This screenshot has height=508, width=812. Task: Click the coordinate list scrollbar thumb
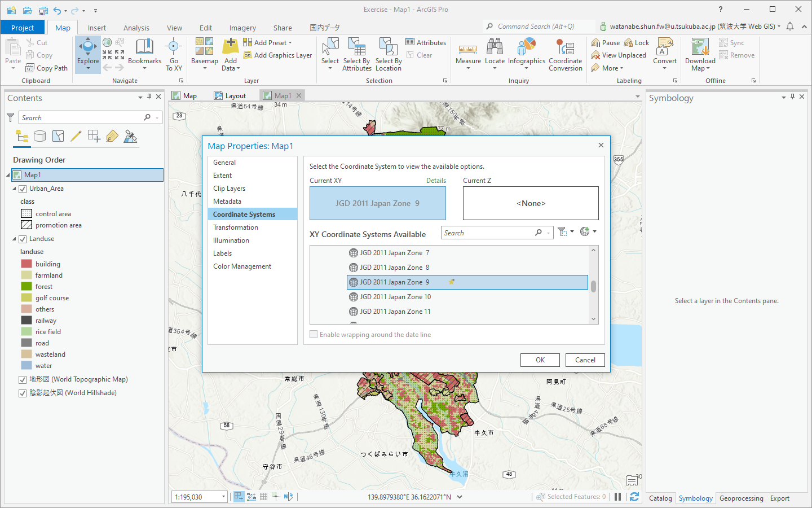pyautogui.click(x=593, y=286)
